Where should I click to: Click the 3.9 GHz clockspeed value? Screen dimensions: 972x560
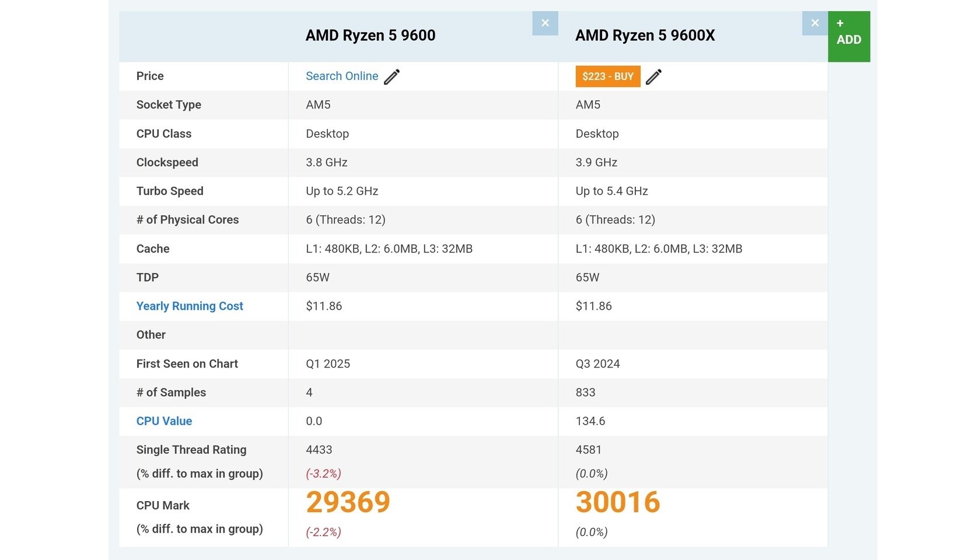pyautogui.click(x=596, y=162)
